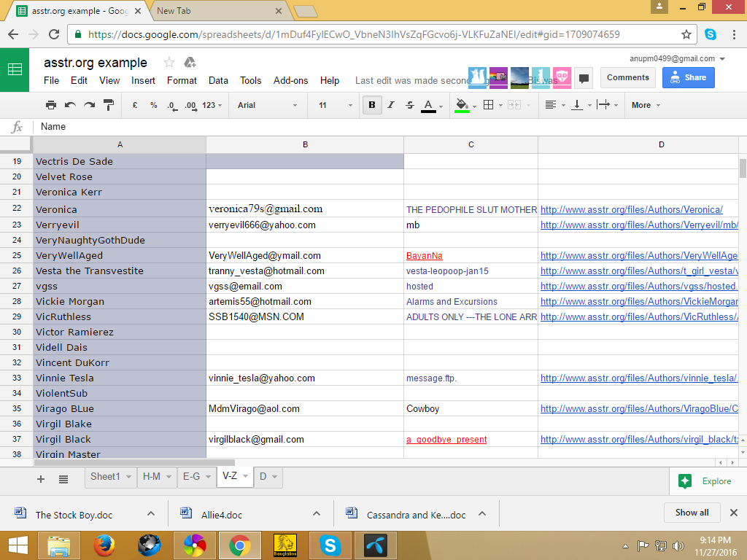Toggle strikethrough formatting
The width and height of the screenshot is (747, 560).
pos(410,105)
